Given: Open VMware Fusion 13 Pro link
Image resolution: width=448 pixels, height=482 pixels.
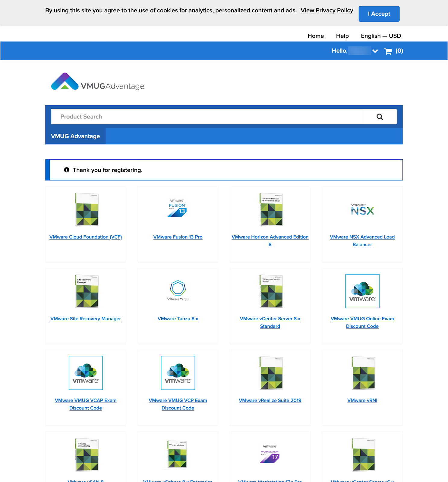Looking at the screenshot, I should (178, 237).
